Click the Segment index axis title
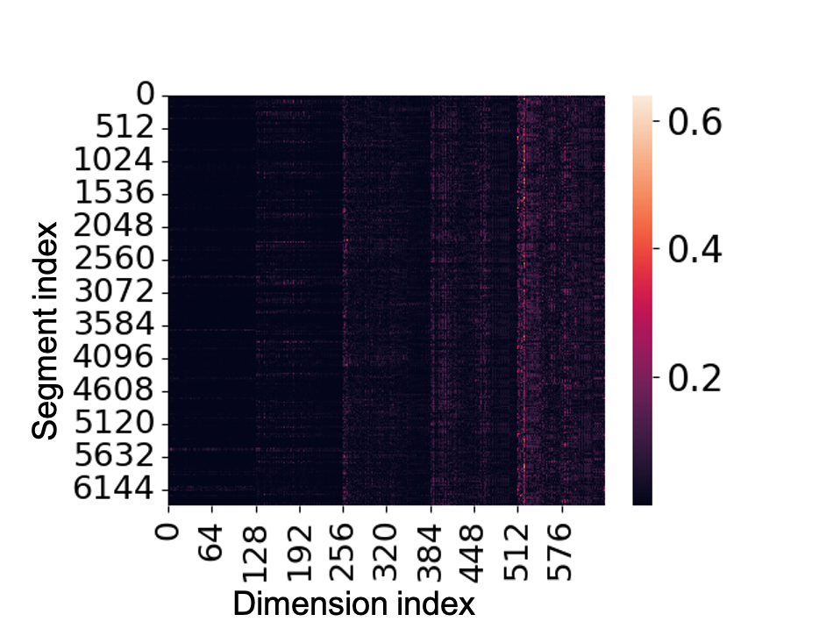The image size is (840, 643). pyautogui.click(x=45, y=331)
